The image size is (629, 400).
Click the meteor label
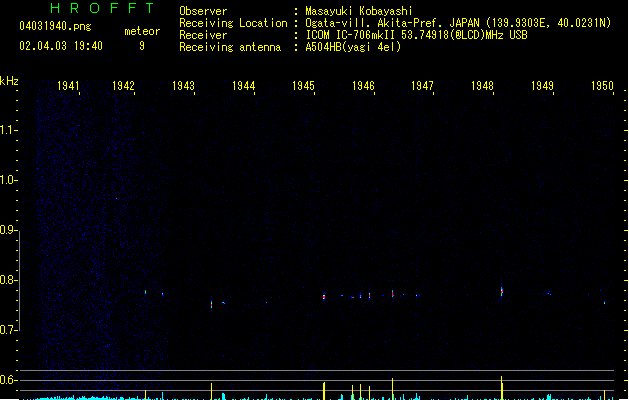pyautogui.click(x=142, y=31)
